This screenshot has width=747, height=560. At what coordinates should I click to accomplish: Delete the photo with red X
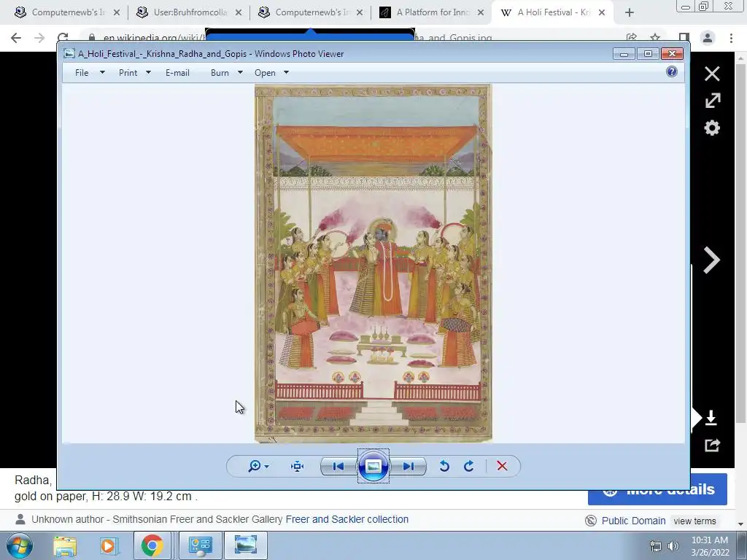click(502, 466)
